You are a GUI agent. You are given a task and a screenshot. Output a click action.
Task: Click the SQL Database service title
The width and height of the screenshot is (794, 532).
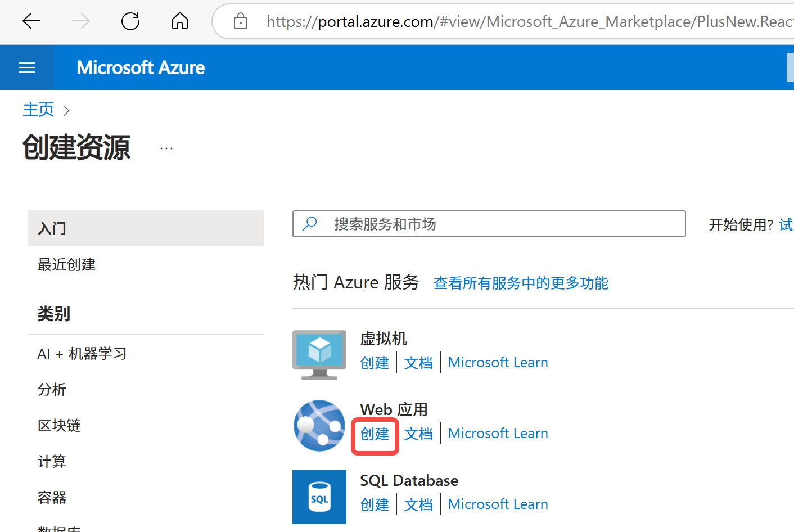[x=409, y=481]
